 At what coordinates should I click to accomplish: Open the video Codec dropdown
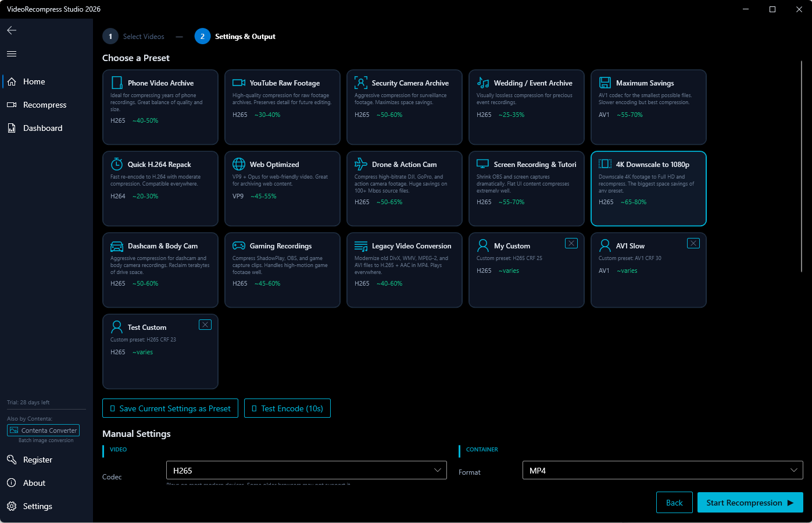point(306,470)
